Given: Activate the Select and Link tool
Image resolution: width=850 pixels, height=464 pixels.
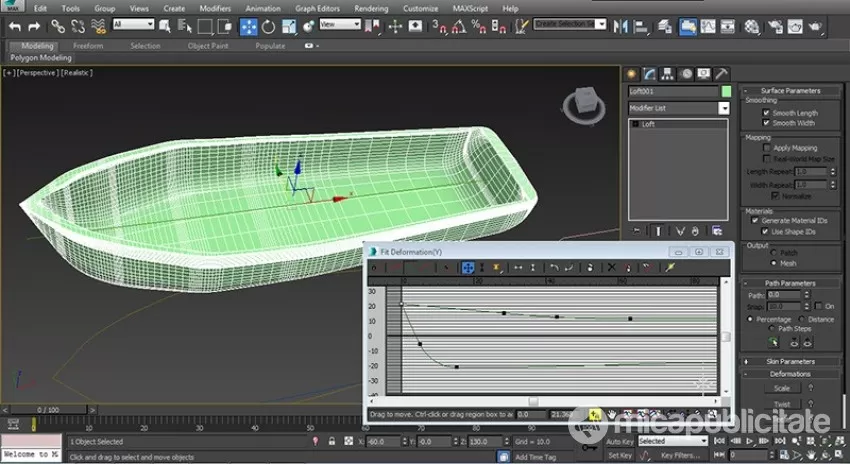Looking at the screenshot, I should 58,26.
